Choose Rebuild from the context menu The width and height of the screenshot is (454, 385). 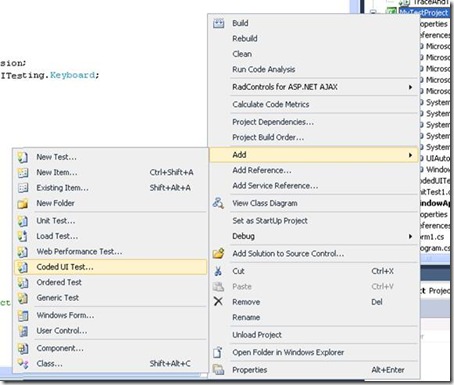pyautogui.click(x=245, y=39)
